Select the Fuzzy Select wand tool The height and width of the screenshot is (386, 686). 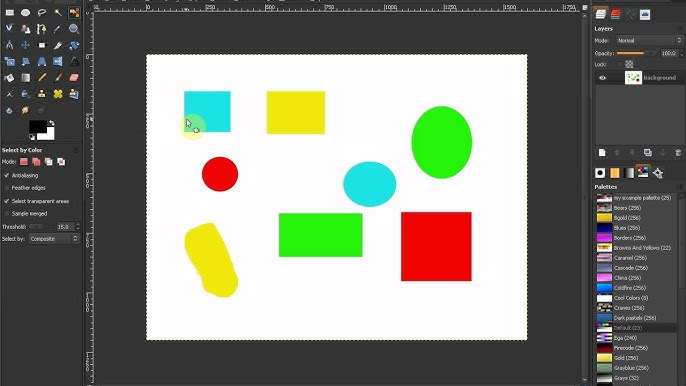click(58, 13)
